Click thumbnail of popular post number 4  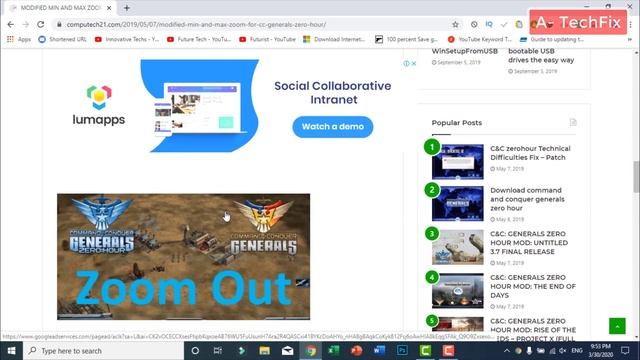pyautogui.click(x=458, y=291)
